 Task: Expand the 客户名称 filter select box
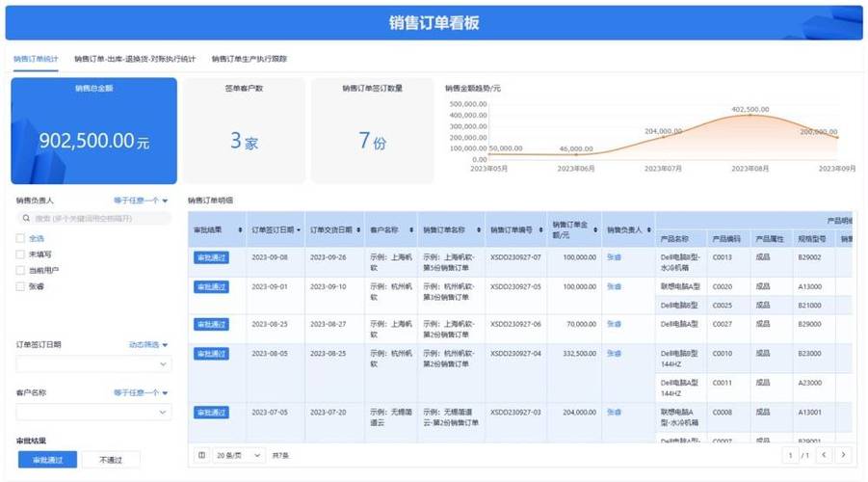pyautogui.click(x=93, y=413)
